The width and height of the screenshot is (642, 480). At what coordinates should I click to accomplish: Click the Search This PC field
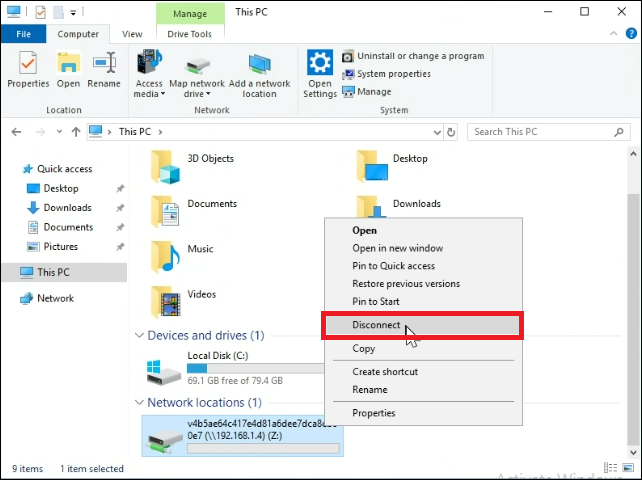(x=549, y=132)
